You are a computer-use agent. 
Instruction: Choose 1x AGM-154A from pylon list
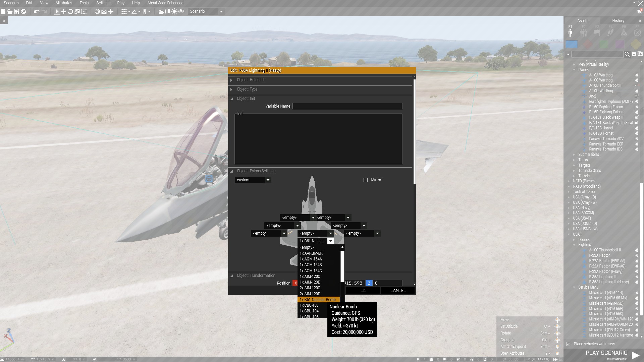(x=311, y=259)
